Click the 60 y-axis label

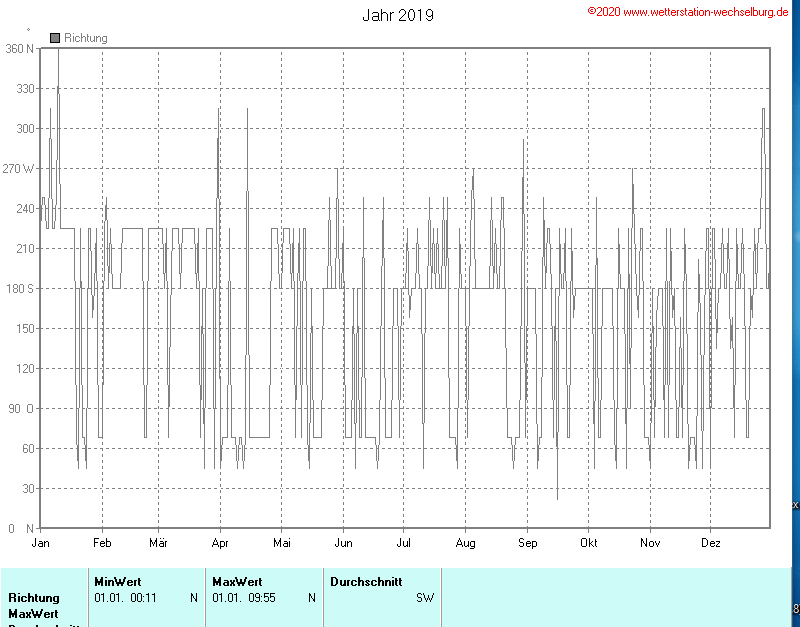[x=28, y=448]
